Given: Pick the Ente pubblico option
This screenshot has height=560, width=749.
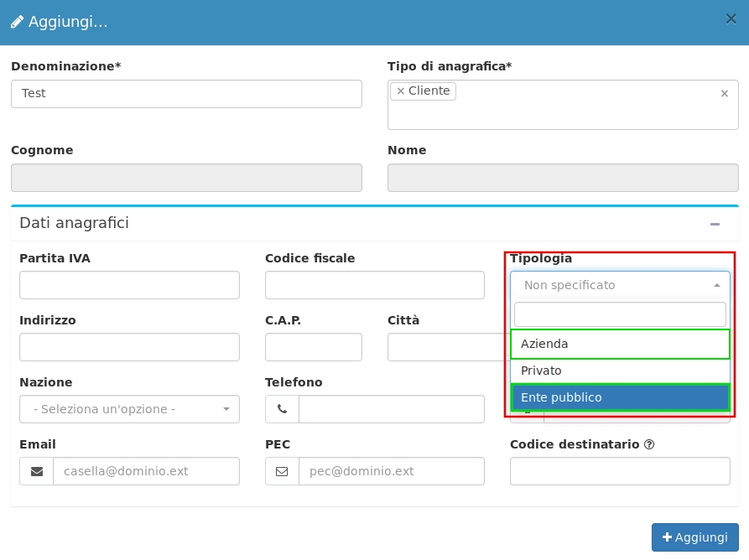Looking at the screenshot, I should pyautogui.click(x=619, y=397).
